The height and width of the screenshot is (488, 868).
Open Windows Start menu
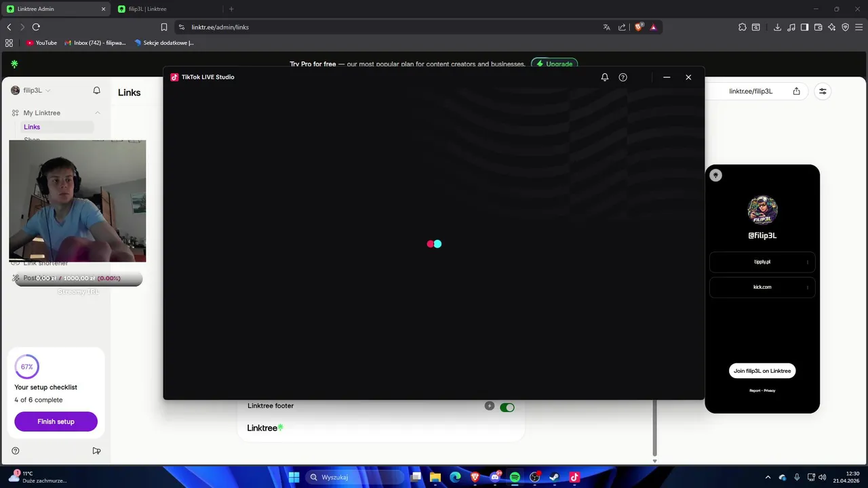[x=294, y=477]
